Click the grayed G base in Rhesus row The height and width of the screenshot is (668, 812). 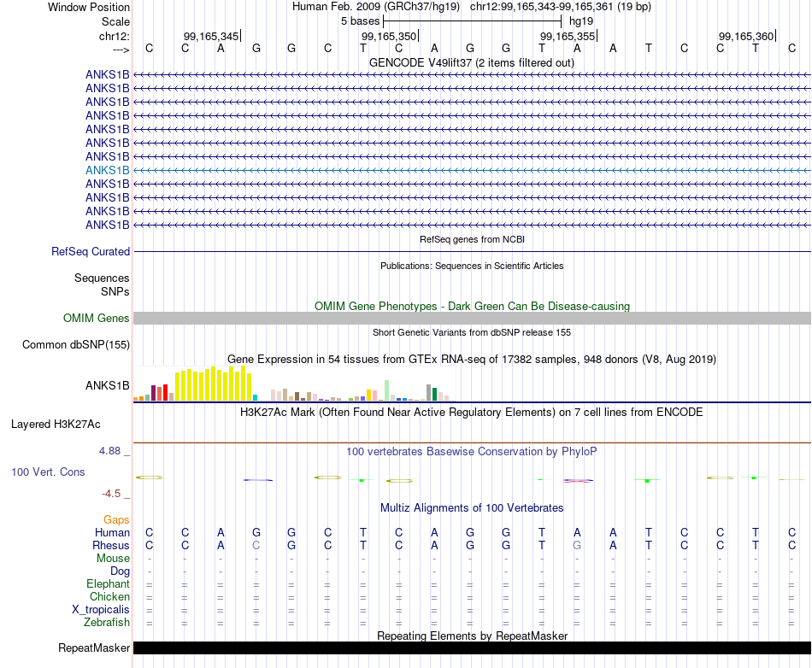tap(577, 545)
